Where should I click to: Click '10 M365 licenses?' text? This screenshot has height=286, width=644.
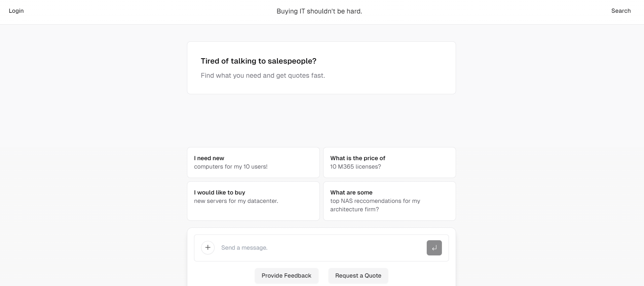(x=355, y=167)
